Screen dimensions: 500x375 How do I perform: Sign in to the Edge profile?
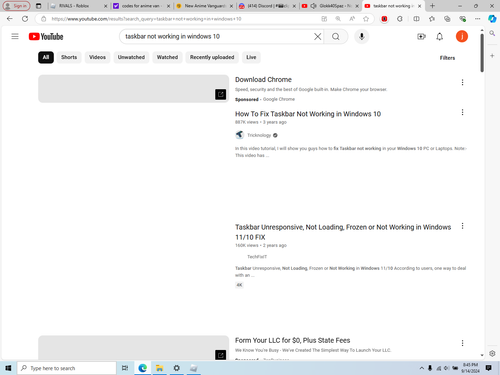click(17, 6)
